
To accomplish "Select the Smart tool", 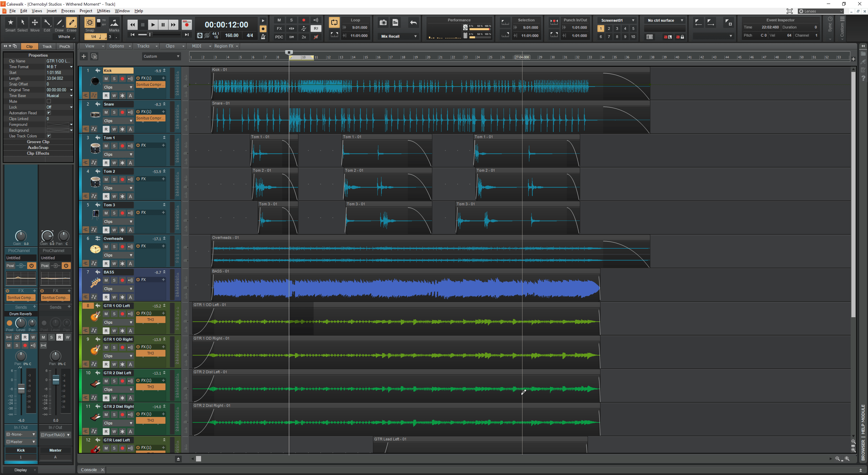I will (x=10, y=22).
